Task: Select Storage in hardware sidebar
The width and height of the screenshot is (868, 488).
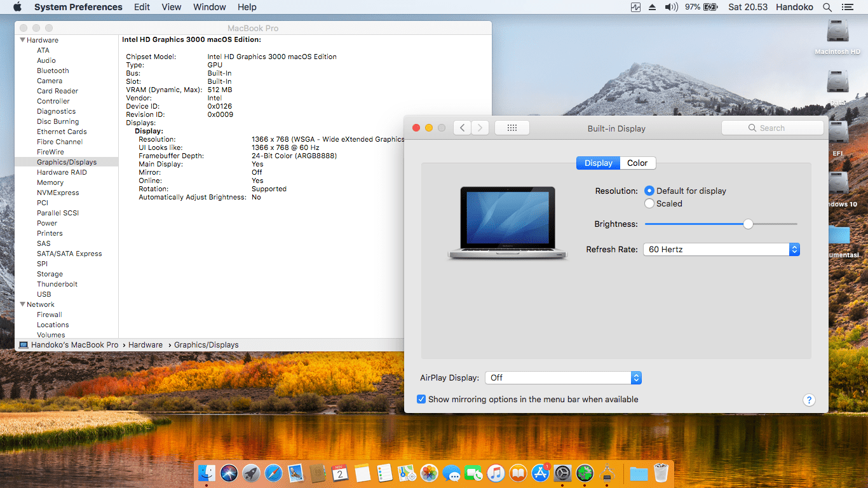Action: pos(50,274)
